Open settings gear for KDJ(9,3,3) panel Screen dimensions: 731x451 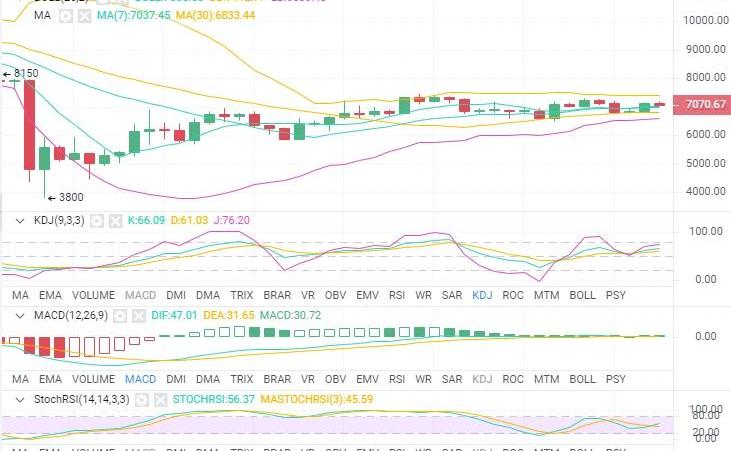pyautogui.click(x=97, y=221)
